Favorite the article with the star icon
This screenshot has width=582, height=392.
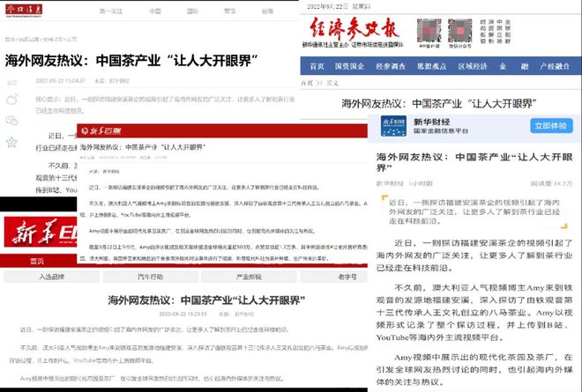click(11, 142)
